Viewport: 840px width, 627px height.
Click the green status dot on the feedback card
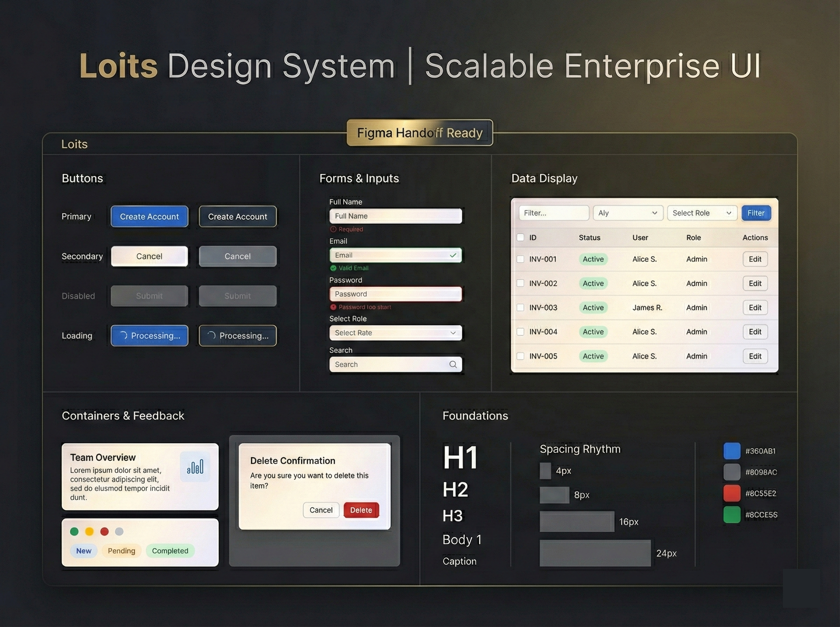(x=75, y=532)
